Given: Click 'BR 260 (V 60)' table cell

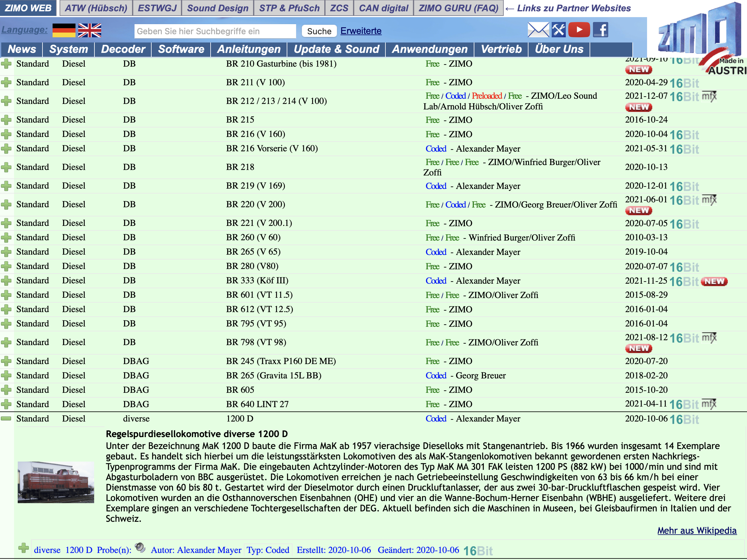Looking at the screenshot, I should click(253, 238).
